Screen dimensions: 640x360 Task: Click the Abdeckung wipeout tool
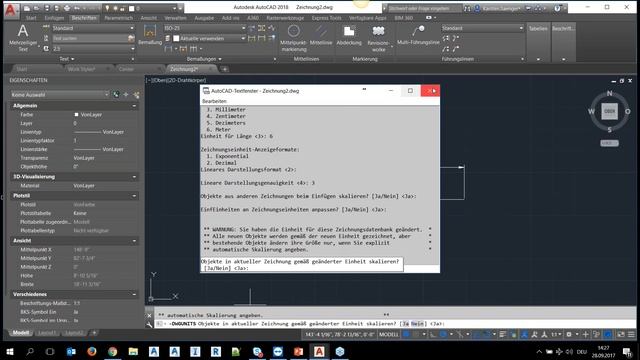pyautogui.click(x=349, y=35)
